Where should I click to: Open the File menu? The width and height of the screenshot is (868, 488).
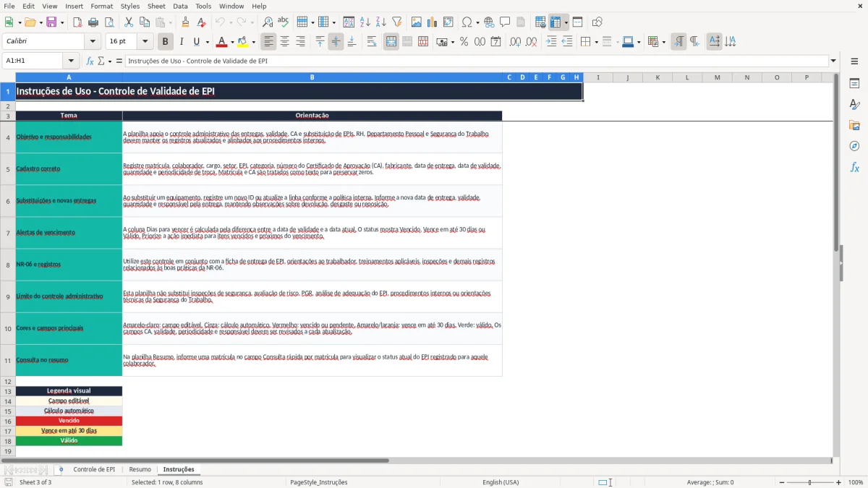[x=9, y=6]
